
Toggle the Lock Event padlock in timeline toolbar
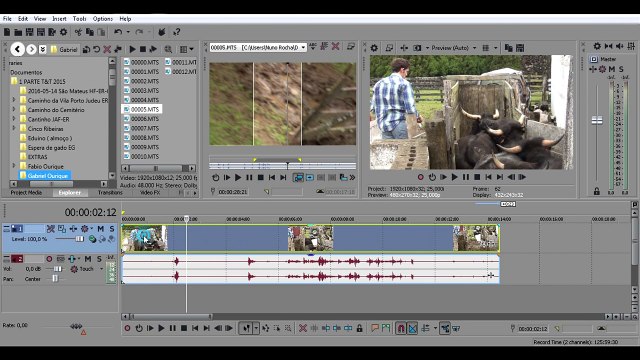(359, 328)
